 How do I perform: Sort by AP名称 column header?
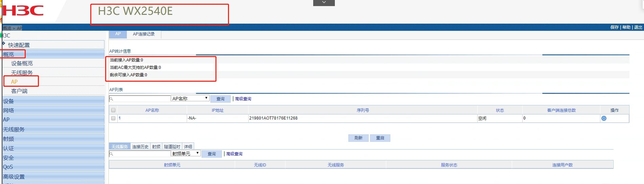[152, 110]
